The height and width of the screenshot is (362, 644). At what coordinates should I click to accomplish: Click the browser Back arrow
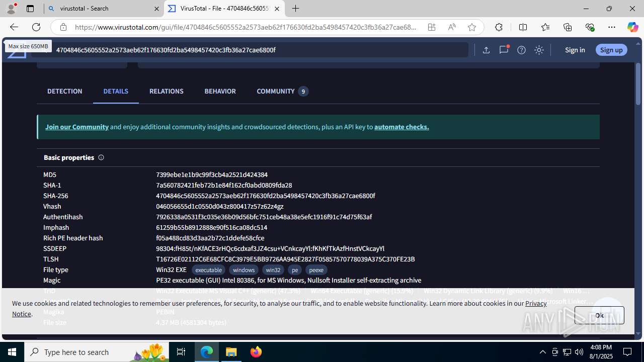[14, 27]
